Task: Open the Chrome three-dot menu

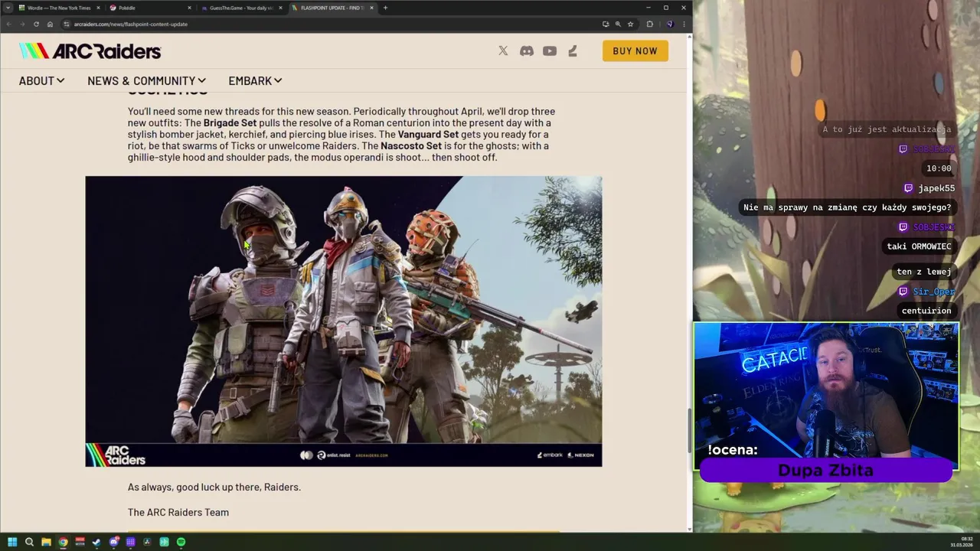Action: [684, 24]
